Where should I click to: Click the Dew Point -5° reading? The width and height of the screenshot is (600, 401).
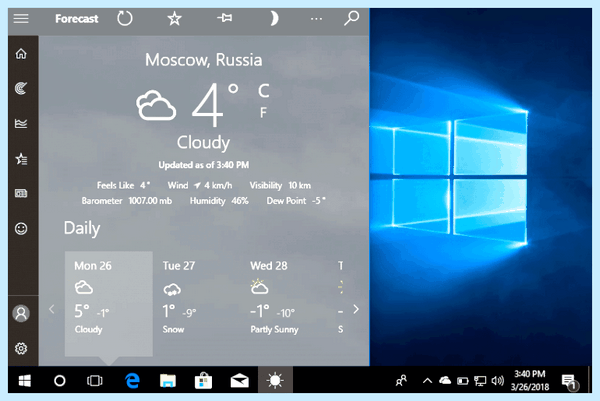click(296, 201)
